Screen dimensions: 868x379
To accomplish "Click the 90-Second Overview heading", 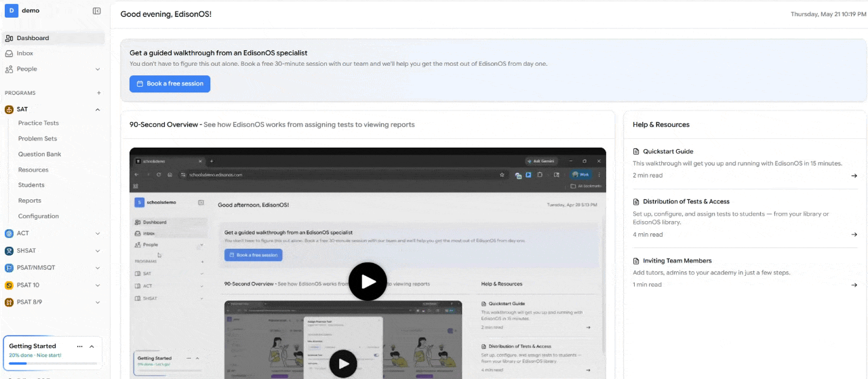I will point(164,125).
